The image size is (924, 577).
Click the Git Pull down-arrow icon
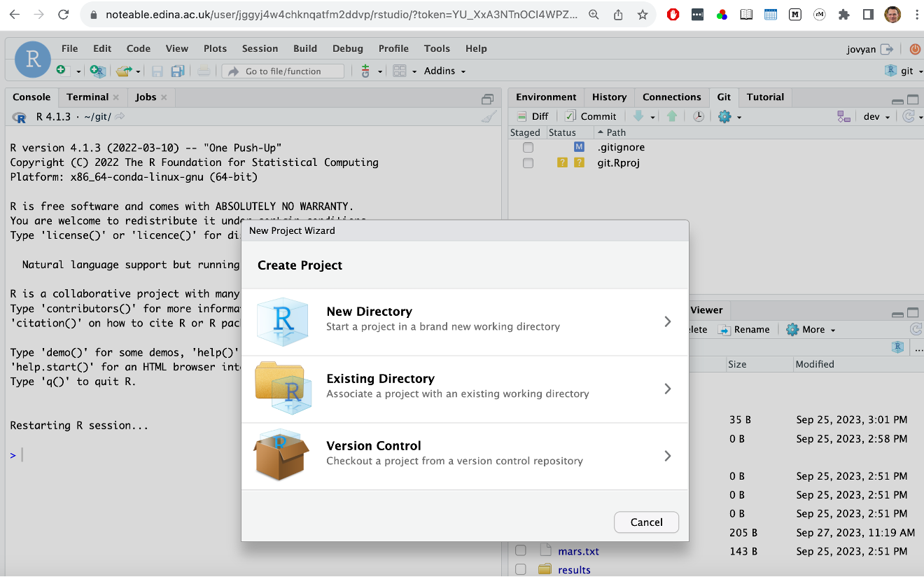[x=638, y=116]
